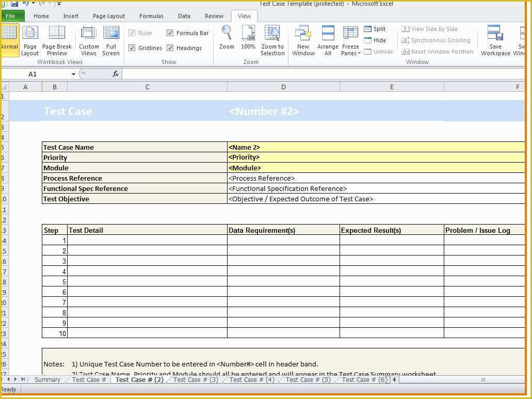Click the Split window button
Image resolution: width=532 pixels, height=399 pixels.
375,29
